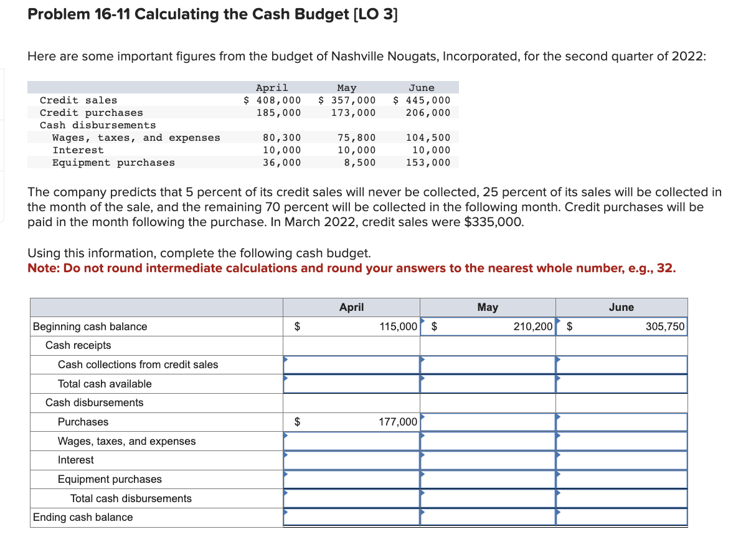Viewport: 756px width, 547px height.
Task: Click the April Total cash available input
Action: pos(352,384)
